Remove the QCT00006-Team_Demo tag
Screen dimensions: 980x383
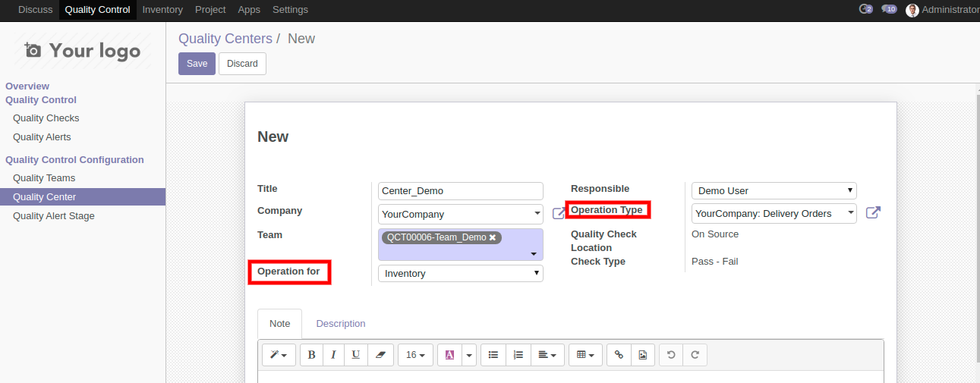pos(493,237)
